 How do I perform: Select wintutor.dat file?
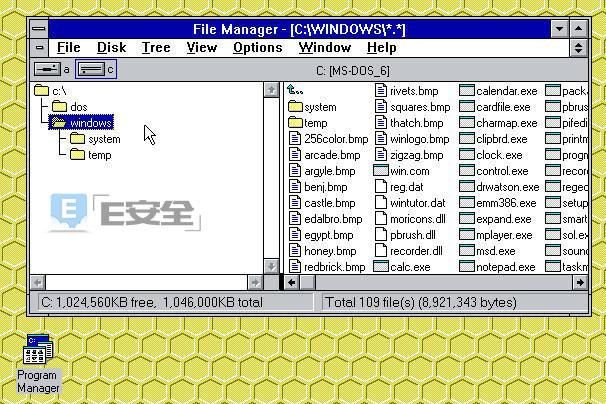click(x=410, y=203)
